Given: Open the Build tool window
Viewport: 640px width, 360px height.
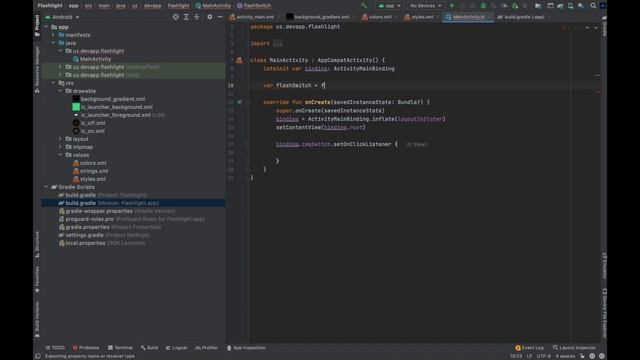Looking at the screenshot, I should tap(149, 348).
